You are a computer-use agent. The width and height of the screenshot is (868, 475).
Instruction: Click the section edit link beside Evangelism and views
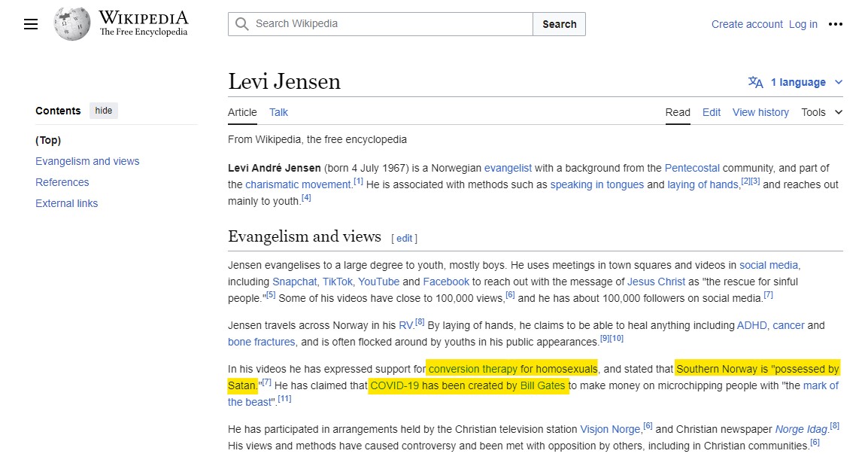(404, 239)
